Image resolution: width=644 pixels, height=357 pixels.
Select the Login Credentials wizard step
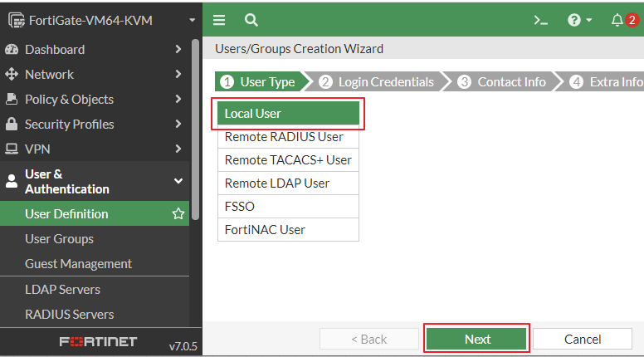tap(376, 81)
